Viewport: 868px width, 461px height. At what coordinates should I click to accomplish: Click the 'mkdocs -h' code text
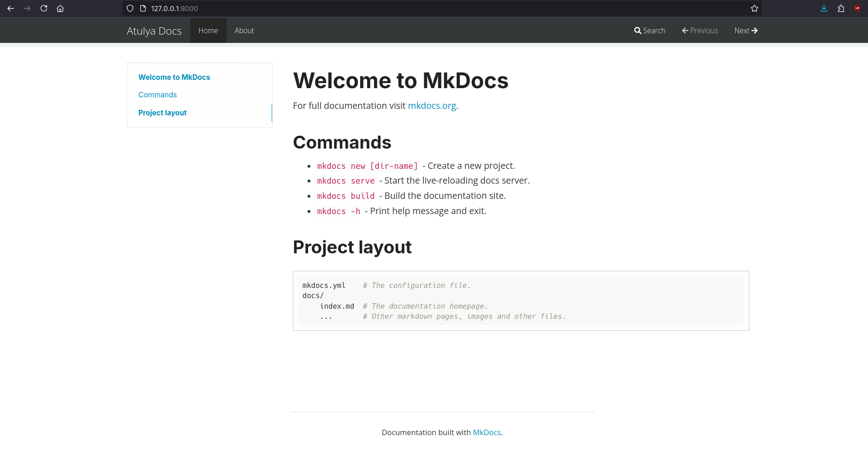[x=339, y=211]
